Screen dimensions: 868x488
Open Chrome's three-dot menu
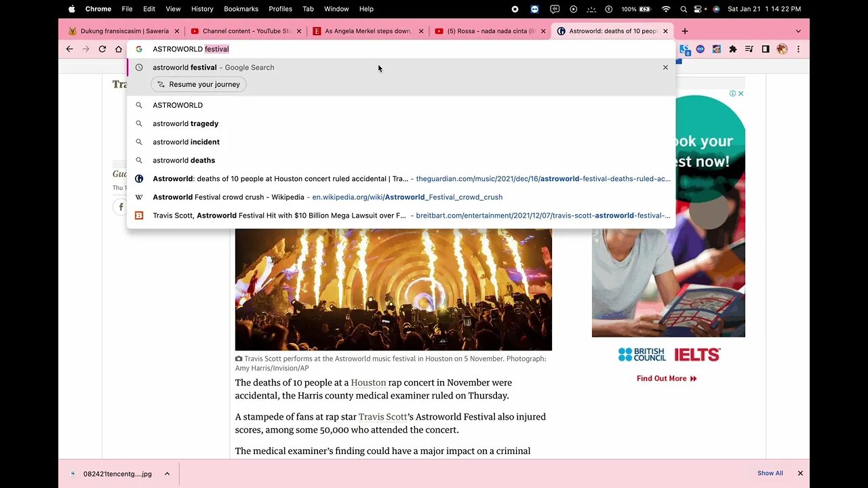(x=798, y=49)
